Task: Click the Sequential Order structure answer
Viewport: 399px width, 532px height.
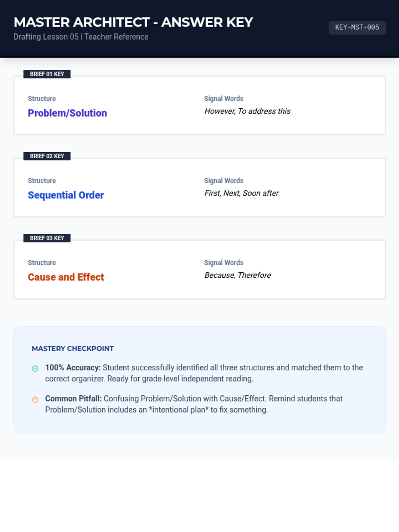Action: (66, 195)
